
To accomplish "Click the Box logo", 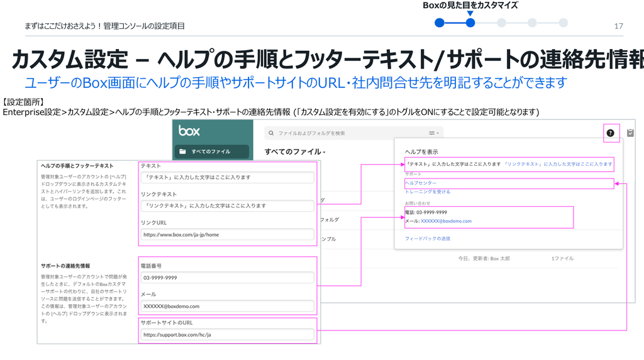I will click(189, 131).
